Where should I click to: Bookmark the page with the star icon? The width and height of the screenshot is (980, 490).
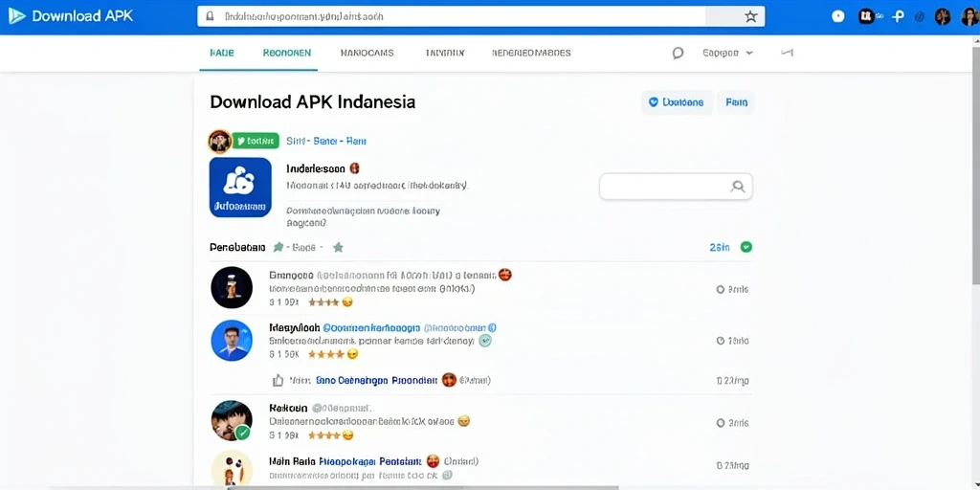click(x=750, y=17)
